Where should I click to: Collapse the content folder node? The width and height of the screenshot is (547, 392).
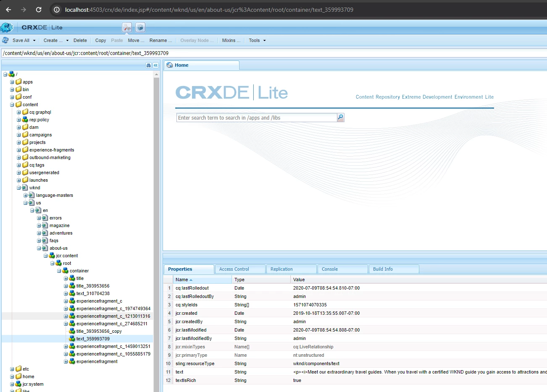[x=12, y=105]
